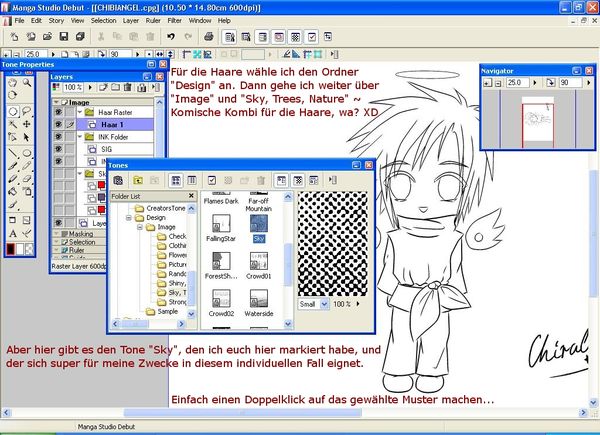
Task: Open the Layers opacity 100% arrow
Action: tap(90, 88)
